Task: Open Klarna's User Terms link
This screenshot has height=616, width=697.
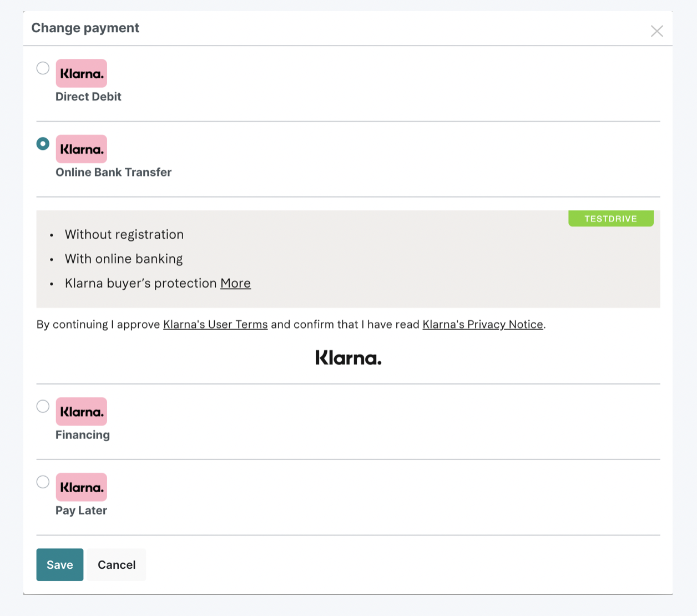Action: pyautogui.click(x=215, y=324)
